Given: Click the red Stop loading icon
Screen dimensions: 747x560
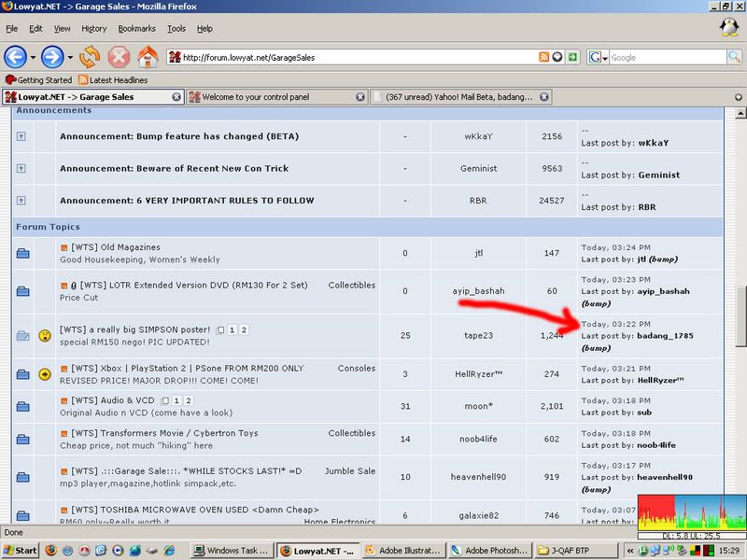Looking at the screenshot, I should pyautogui.click(x=119, y=57).
